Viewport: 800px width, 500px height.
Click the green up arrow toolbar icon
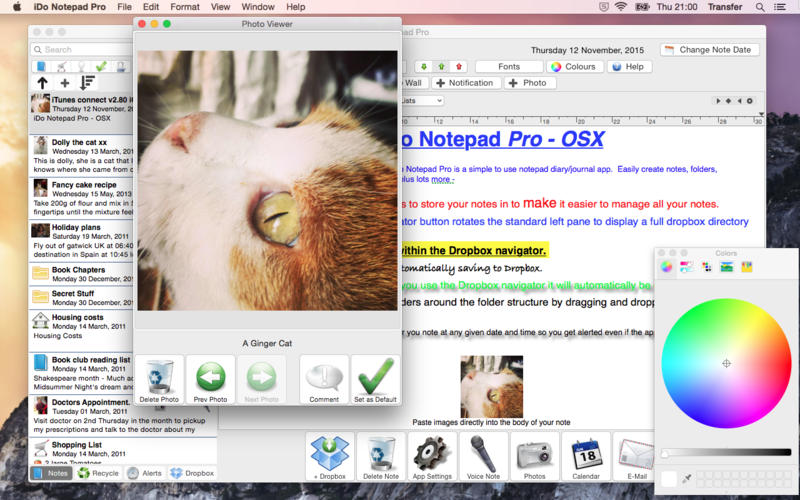(441, 67)
